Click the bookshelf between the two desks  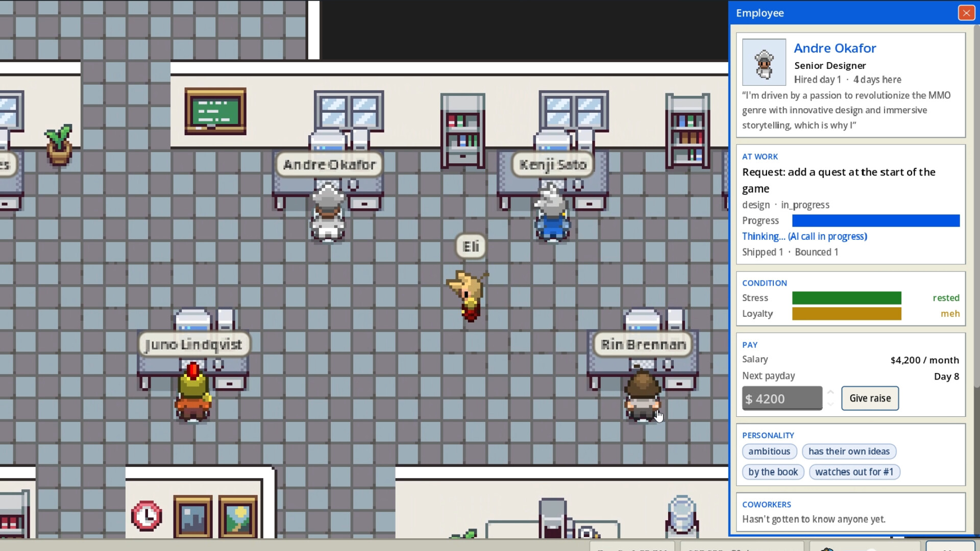tap(462, 131)
